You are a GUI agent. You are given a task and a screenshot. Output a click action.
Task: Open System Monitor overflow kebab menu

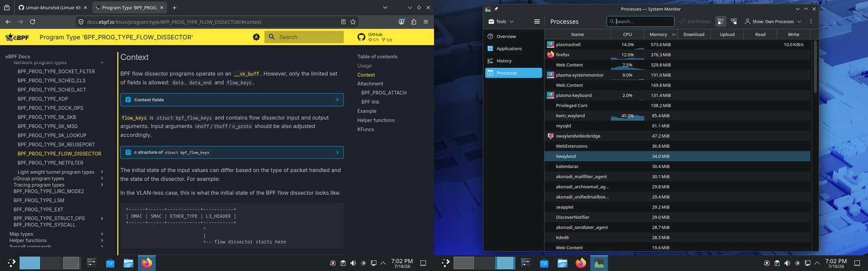[811, 22]
